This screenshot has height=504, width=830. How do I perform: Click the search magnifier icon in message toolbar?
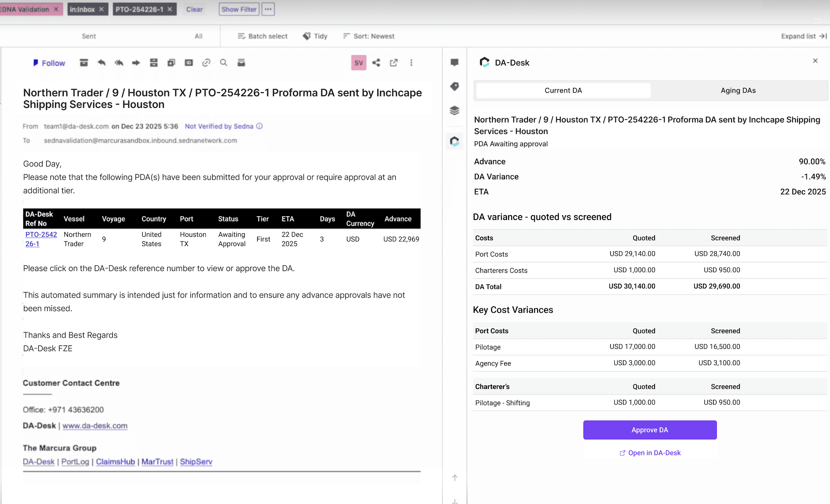tap(224, 63)
